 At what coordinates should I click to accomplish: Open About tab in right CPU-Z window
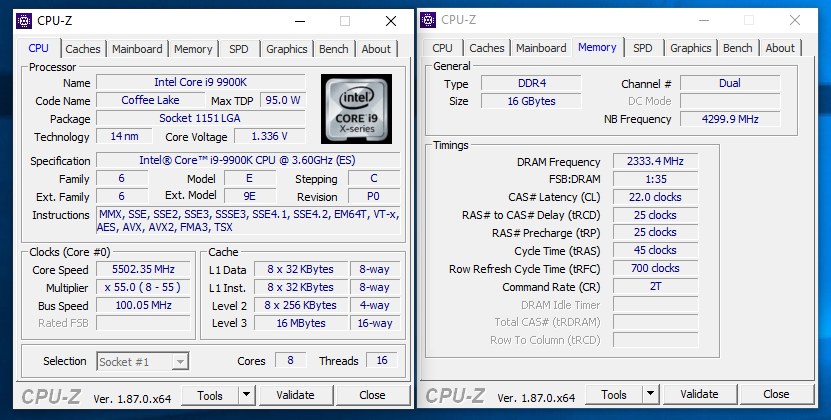pyautogui.click(x=780, y=48)
